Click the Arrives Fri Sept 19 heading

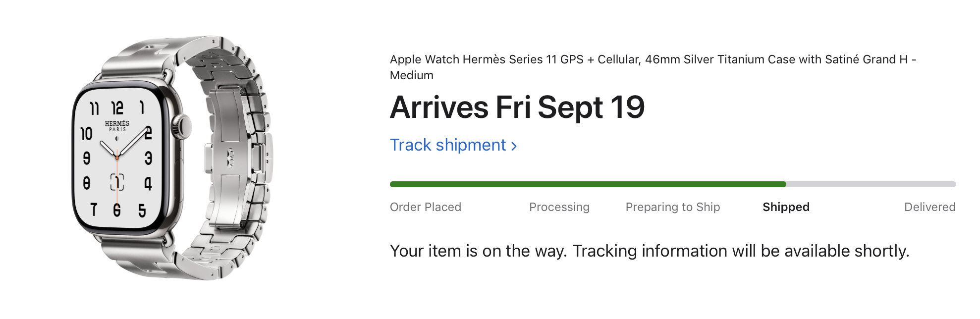pyautogui.click(x=517, y=107)
